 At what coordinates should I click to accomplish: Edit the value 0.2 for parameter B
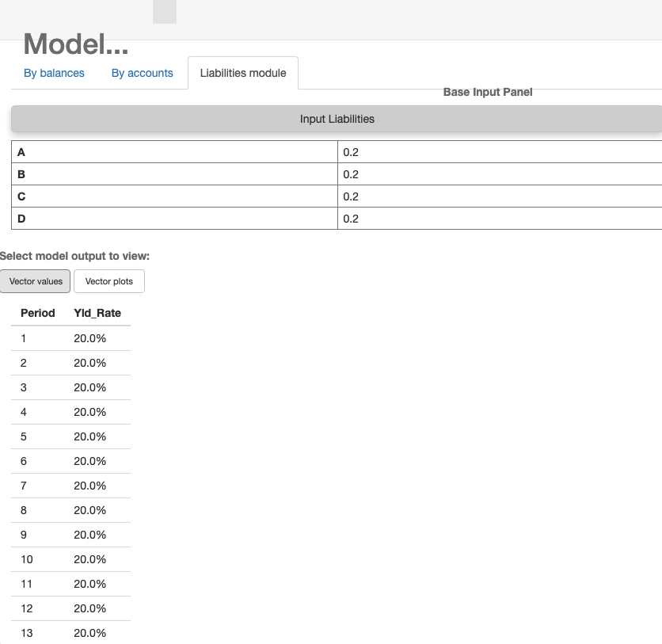pos(352,173)
